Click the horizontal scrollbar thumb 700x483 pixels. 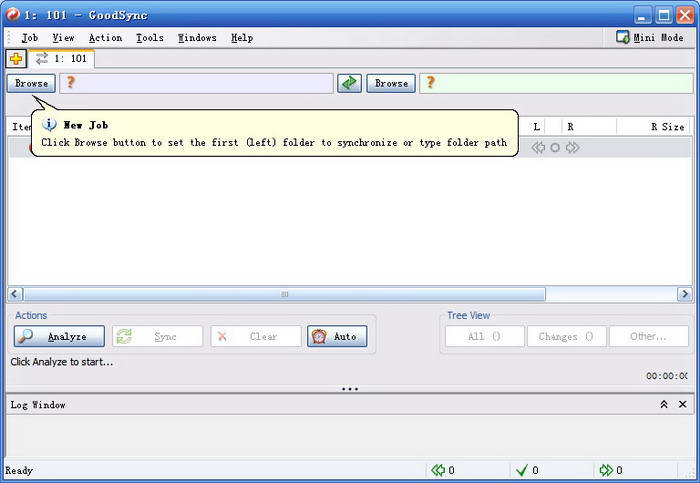tap(284, 294)
